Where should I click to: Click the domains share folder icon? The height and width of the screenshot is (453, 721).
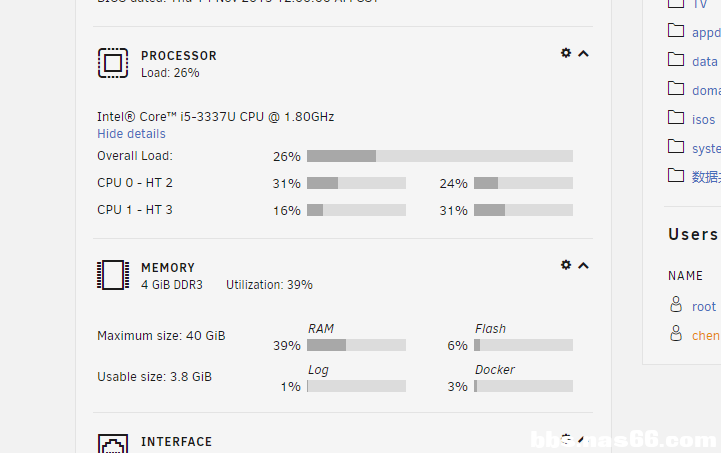676,89
